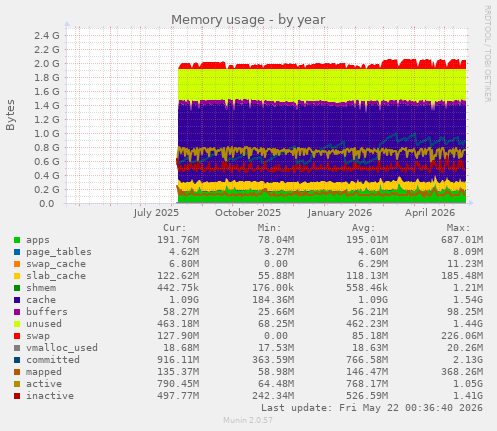
Task: Click the January 2026 axis label
Action: tap(340, 213)
